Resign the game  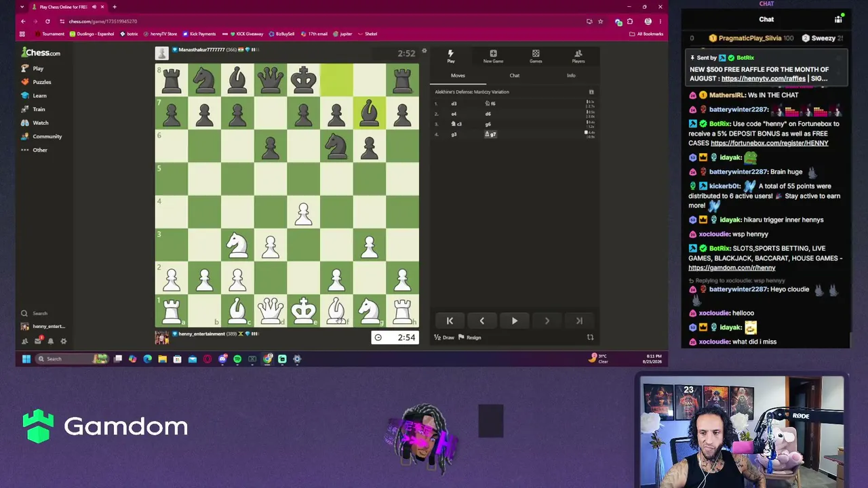pos(471,338)
